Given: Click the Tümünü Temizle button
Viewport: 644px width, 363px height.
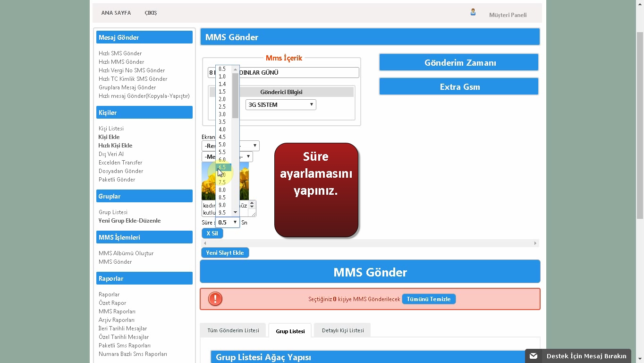Looking at the screenshot, I should [429, 299].
